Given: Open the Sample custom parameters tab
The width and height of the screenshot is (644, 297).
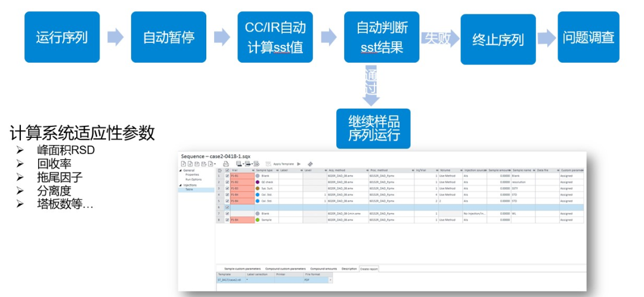Looking at the screenshot, I should (242, 268).
